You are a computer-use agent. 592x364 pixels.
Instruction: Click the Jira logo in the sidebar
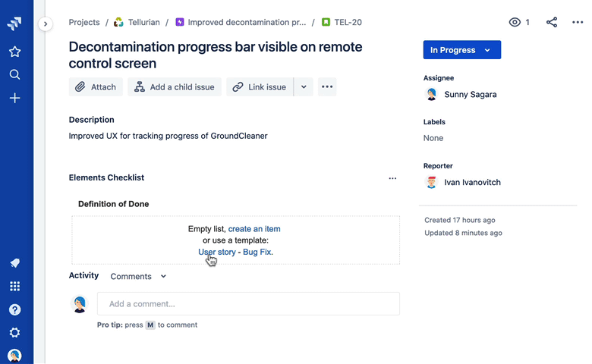[14, 24]
